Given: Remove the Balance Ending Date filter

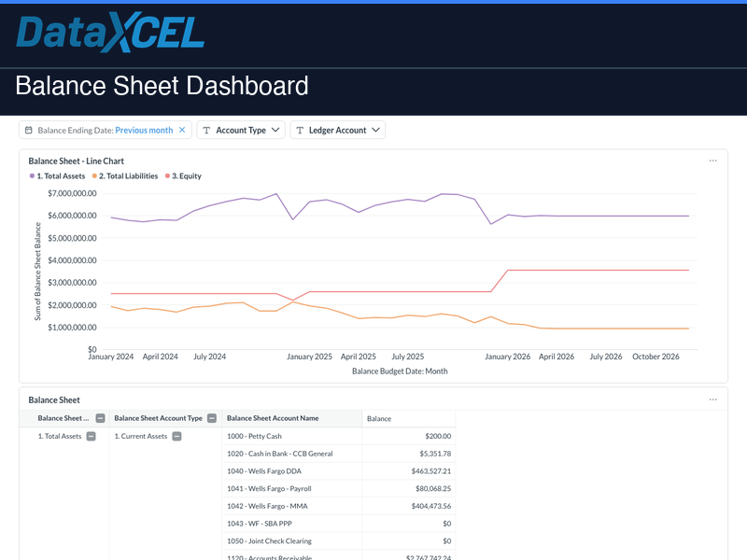Looking at the screenshot, I should click(182, 130).
